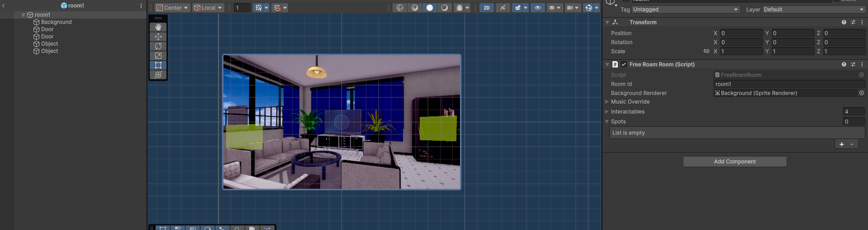This screenshot has width=868, height=230.
Task: Expand the Music Override section
Action: [x=607, y=102]
